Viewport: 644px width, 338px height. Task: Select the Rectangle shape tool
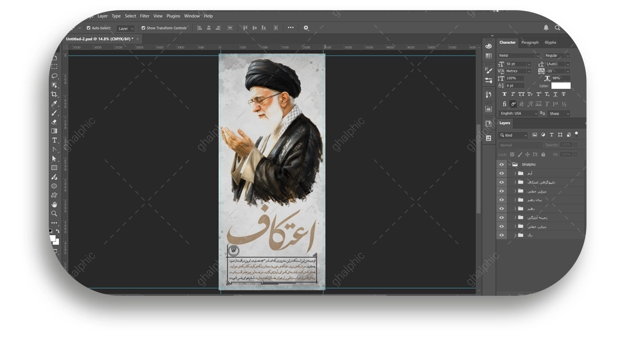54,168
